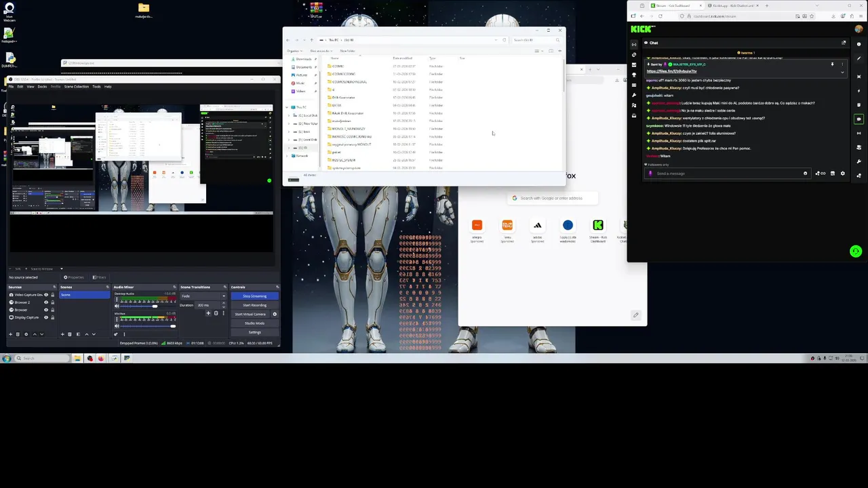Move source up arrow in Sources panel

[35, 334]
